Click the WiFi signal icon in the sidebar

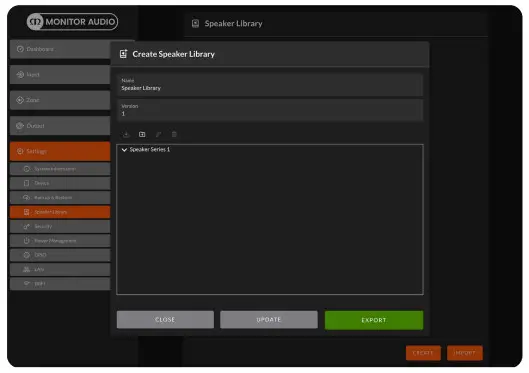point(27,284)
